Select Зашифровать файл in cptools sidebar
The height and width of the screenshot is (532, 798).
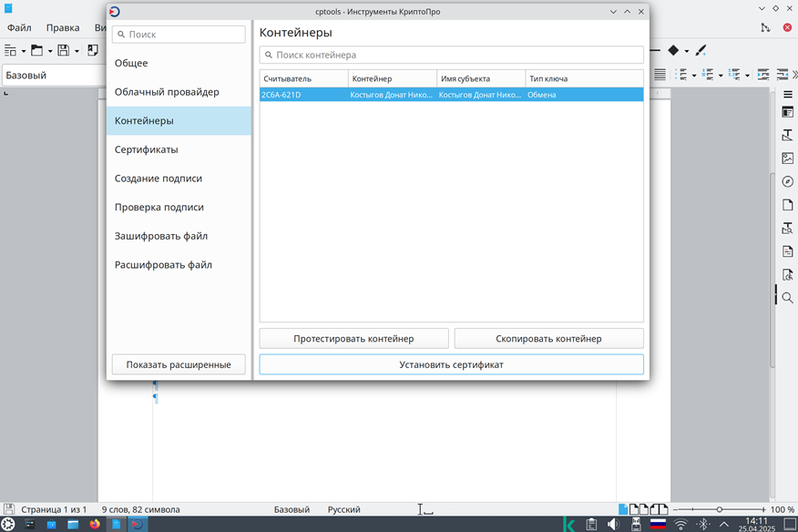(179, 236)
